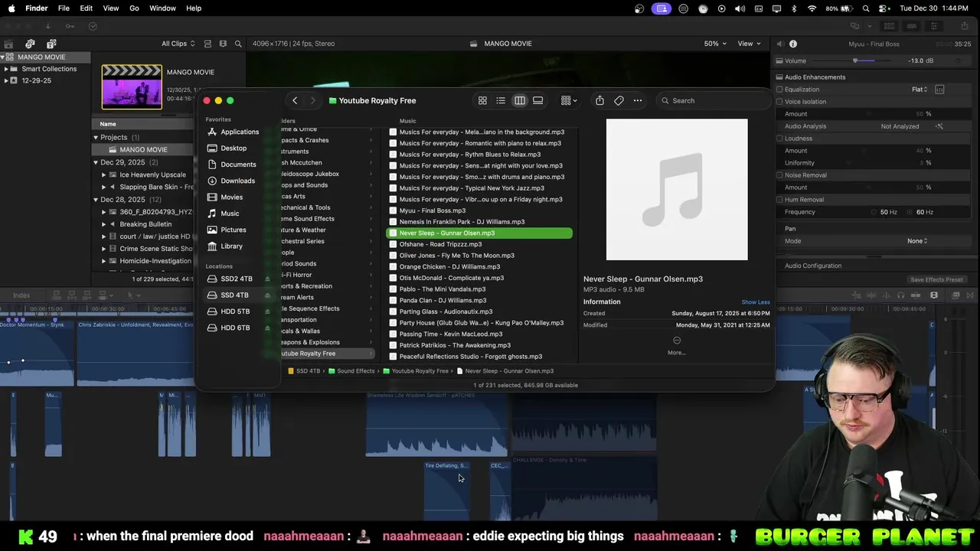Open clip appearance options in Final Cut browser
Screen dimensions: 980x551
223,44
